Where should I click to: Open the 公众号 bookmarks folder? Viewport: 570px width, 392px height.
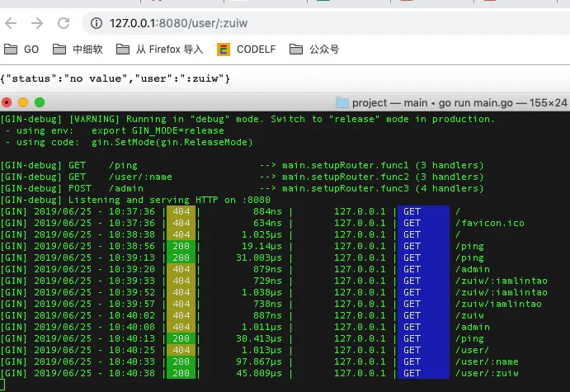point(314,49)
